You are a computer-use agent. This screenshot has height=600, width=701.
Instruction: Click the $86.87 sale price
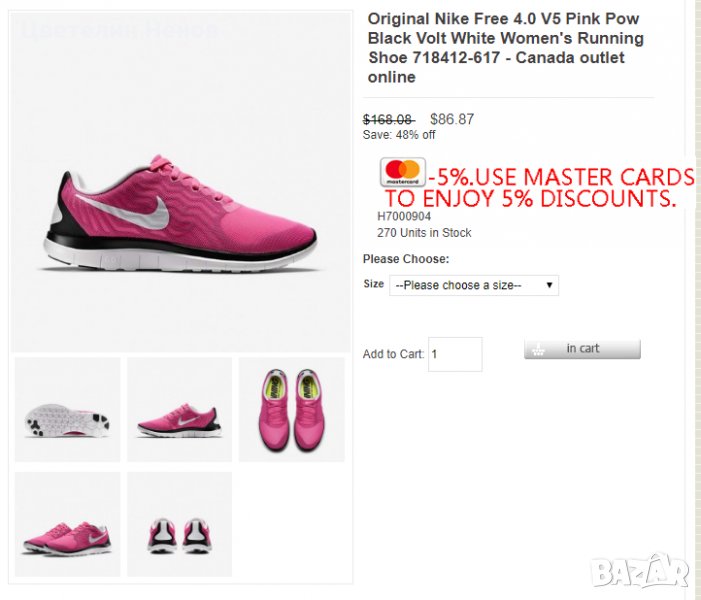click(x=452, y=119)
